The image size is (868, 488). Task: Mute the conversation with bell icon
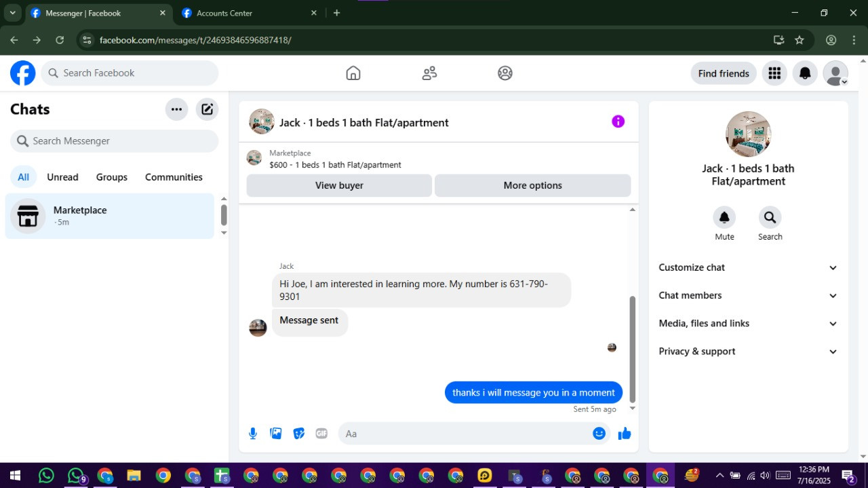pyautogui.click(x=724, y=217)
